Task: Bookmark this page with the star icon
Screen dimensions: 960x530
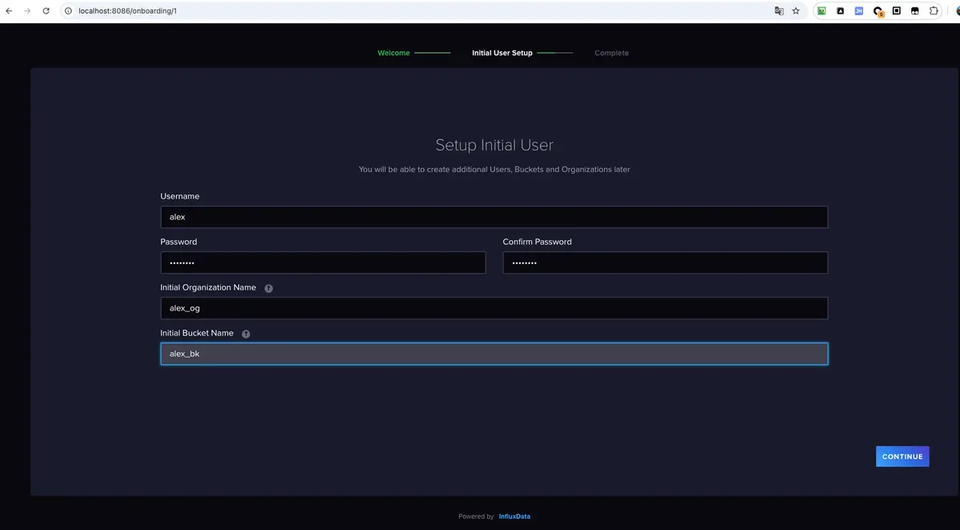Action: [796, 11]
